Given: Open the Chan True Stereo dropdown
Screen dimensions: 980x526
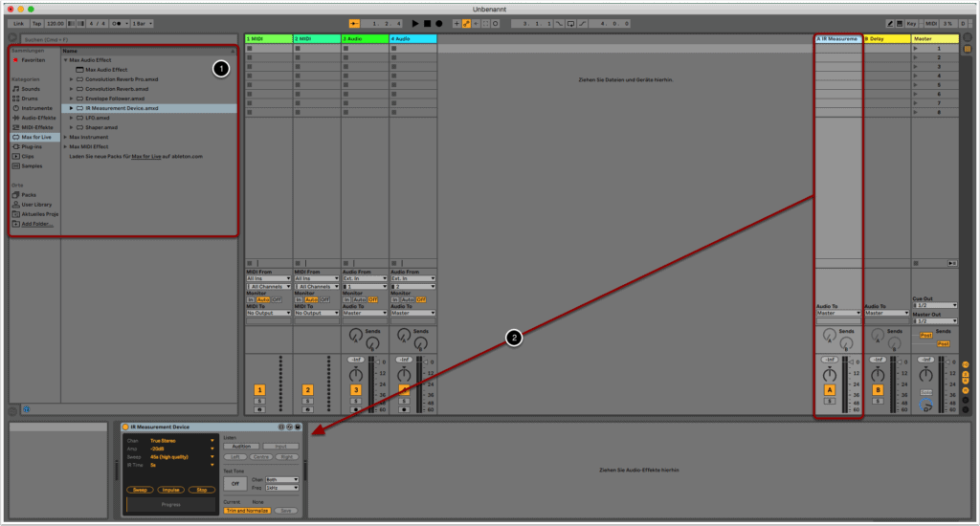Looking at the screenshot, I should [x=182, y=440].
